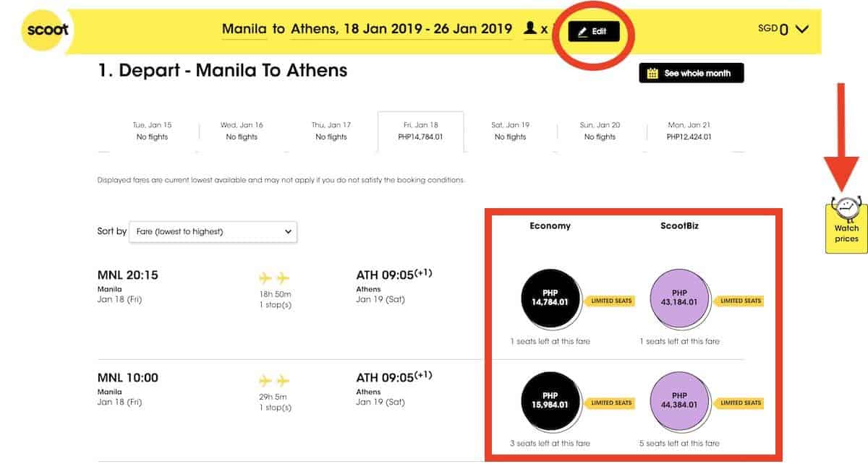This screenshot has width=868, height=469.
Task: Select Economy fare PHP 15,984.01
Action: click(550, 400)
